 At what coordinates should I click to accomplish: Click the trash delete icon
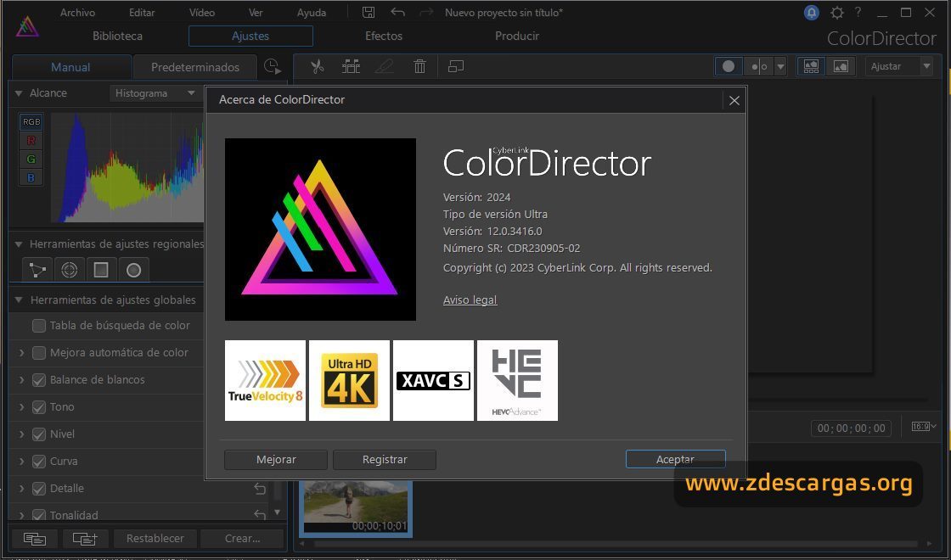[419, 66]
